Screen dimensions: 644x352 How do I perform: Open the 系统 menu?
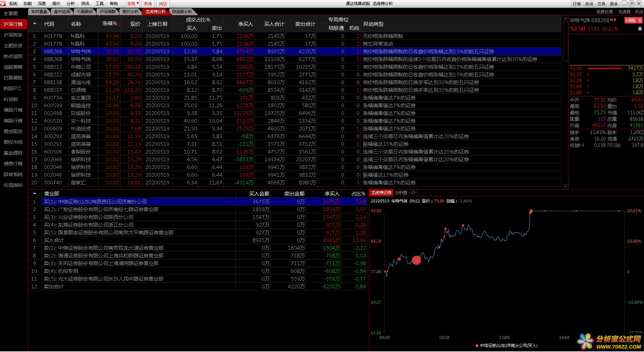[x=13, y=4]
